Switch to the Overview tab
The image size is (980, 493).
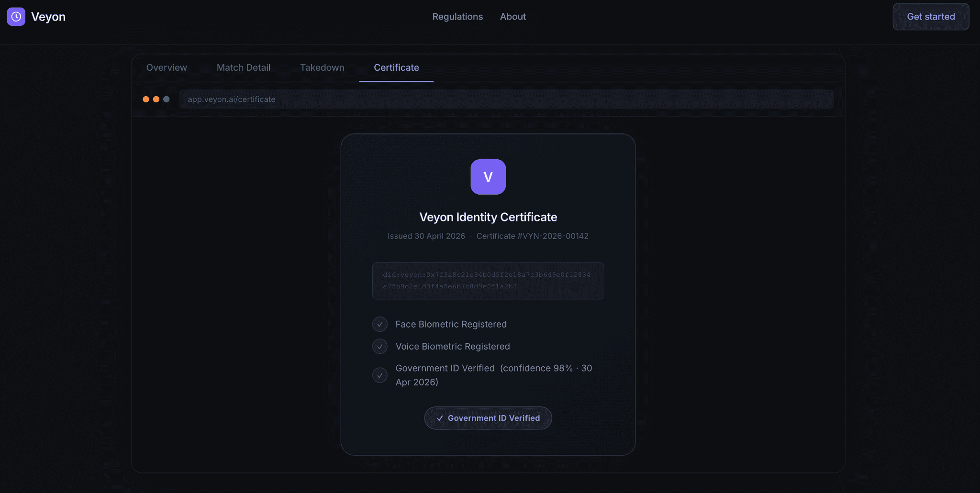point(167,67)
